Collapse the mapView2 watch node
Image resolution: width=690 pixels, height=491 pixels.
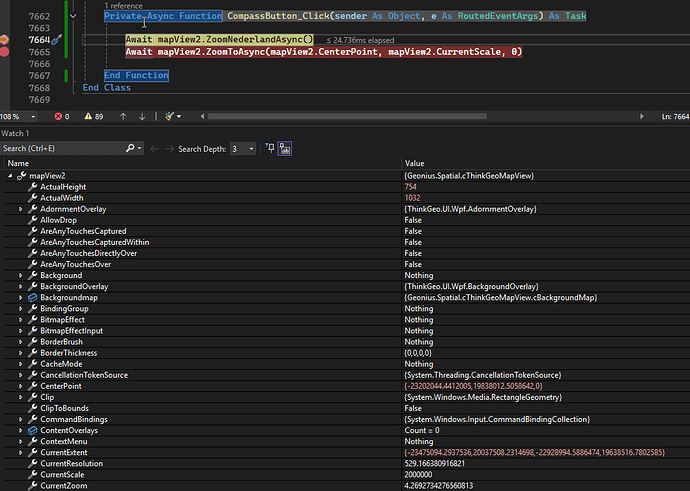10,176
